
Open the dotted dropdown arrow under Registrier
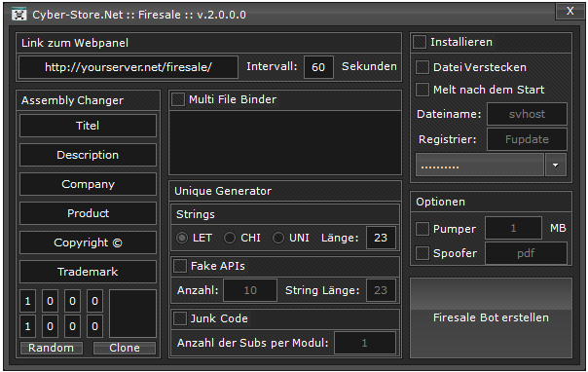point(555,165)
